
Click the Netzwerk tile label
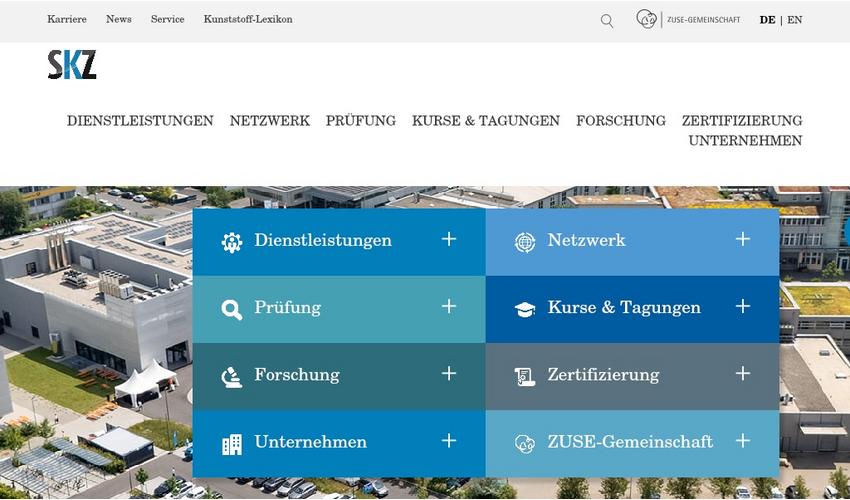[587, 240]
